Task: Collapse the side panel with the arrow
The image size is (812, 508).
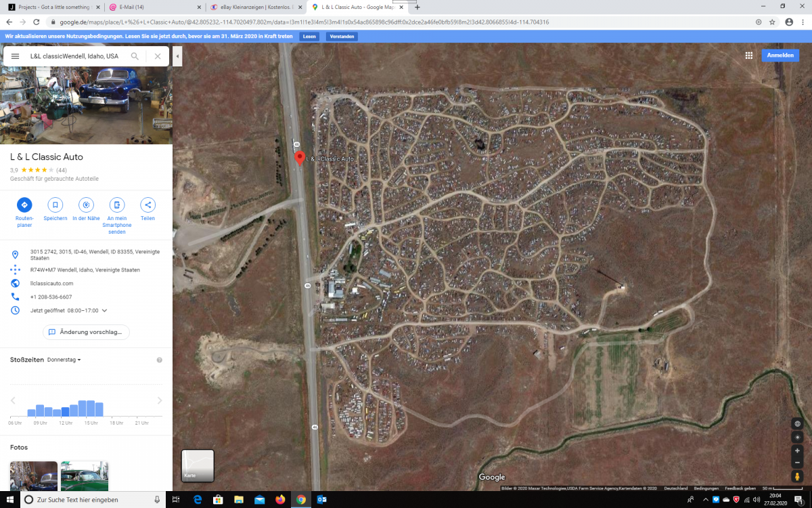Action: point(177,56)
